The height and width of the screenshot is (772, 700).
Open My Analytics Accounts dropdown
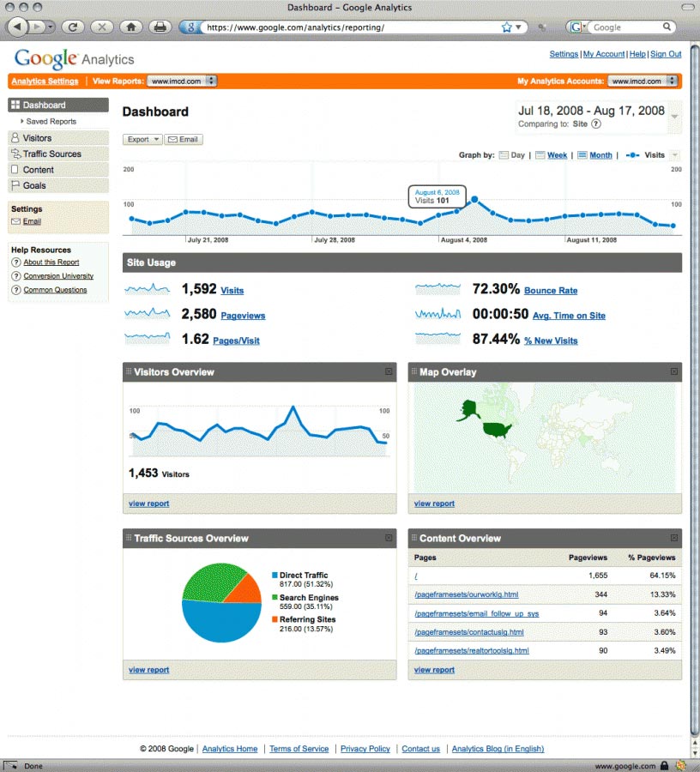pyautogui.click(x=643, y=81)
